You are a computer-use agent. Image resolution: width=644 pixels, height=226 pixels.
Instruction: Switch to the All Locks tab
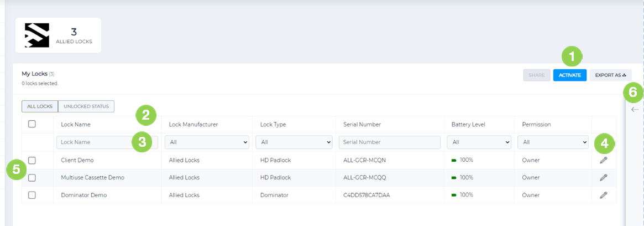pos(40,106)
